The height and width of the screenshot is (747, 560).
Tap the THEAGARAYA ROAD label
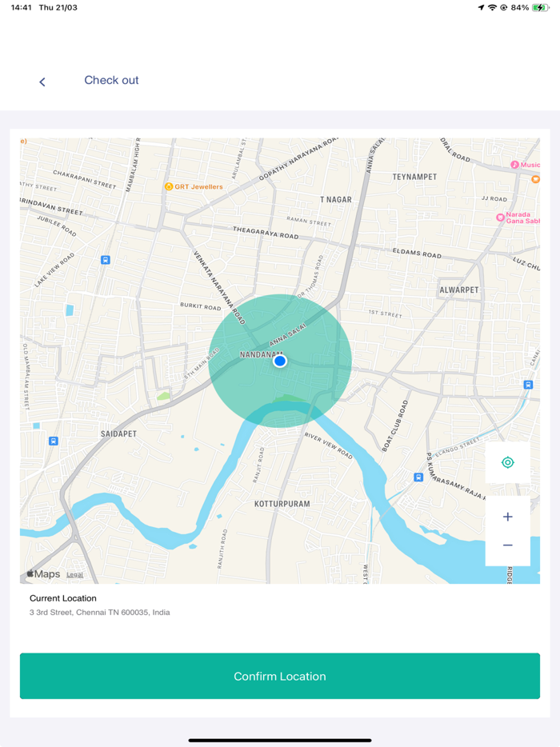pos(266,233)
